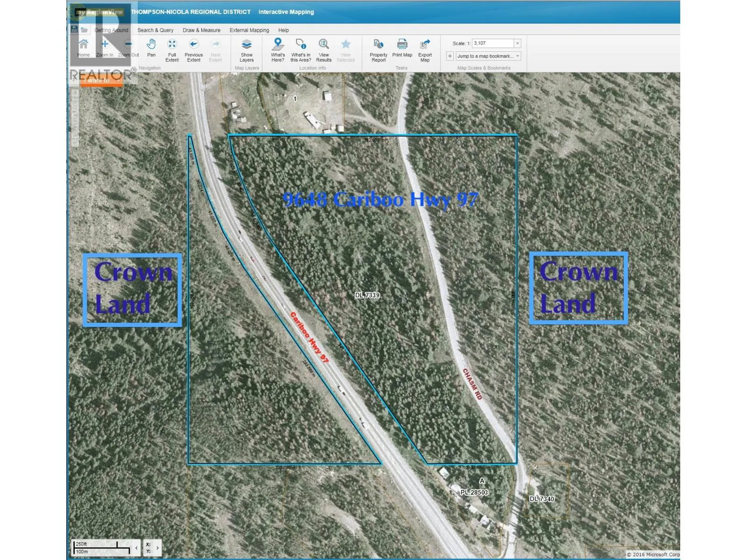Viewport: 747px width, 560px height.
Task: Type in the Scale input field
Action: [x=490, y=43]
